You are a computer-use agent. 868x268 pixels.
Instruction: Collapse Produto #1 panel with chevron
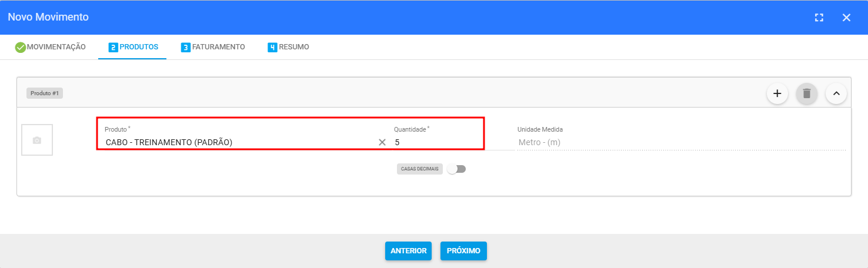tap(836, 93)
